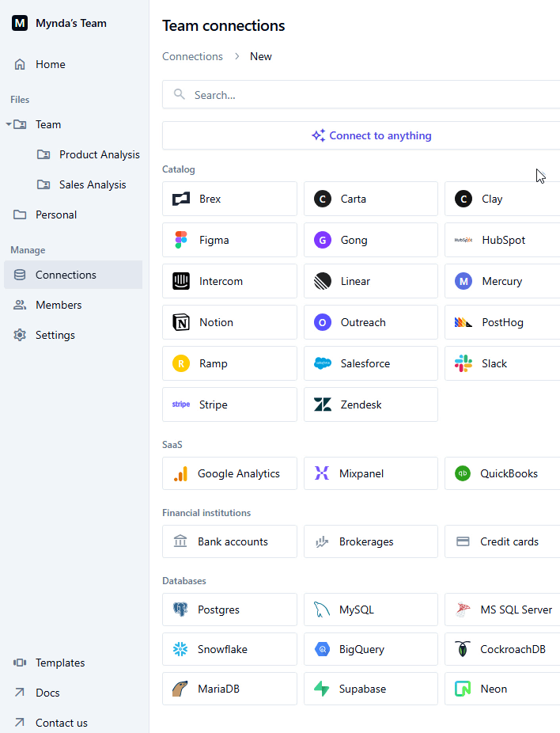This screenshot has width=560, height=733.
Task: Click the New breadcrumb item
Action: (260, 56)
